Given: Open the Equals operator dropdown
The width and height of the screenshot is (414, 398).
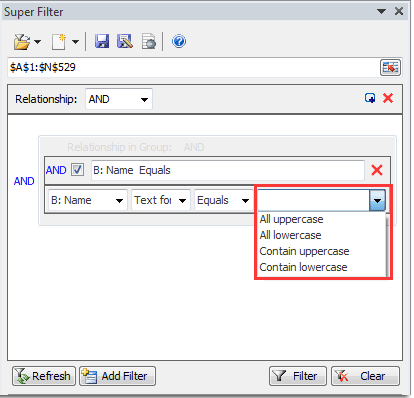Looking at the screenshot, I should pos(224,200).
